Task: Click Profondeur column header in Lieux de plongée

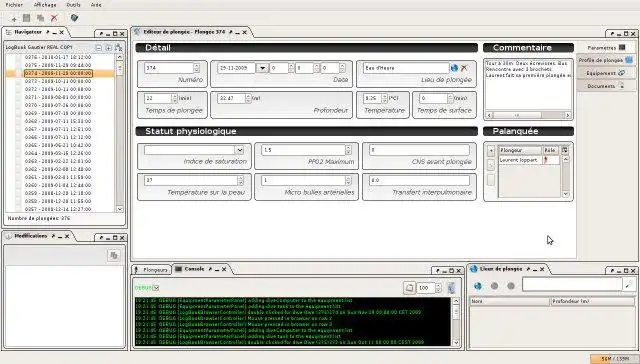Action: coord(592,301)
